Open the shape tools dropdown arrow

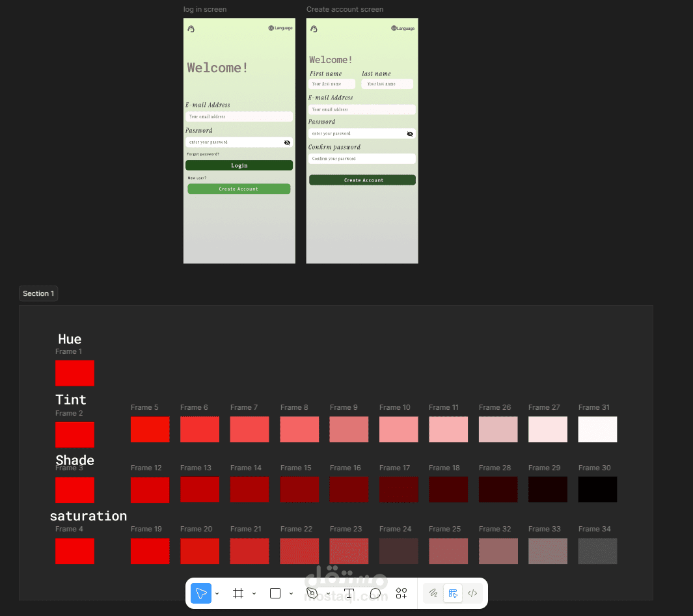(292, 593)
